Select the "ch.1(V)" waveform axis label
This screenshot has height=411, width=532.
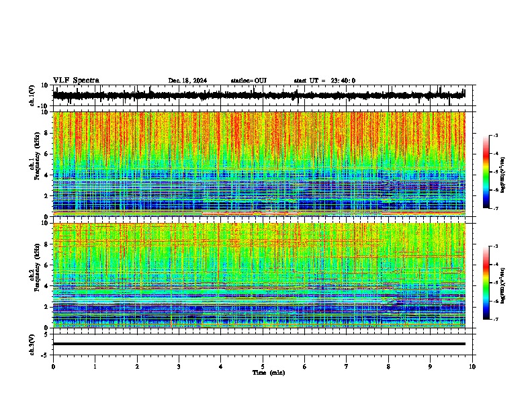point(32,95)
